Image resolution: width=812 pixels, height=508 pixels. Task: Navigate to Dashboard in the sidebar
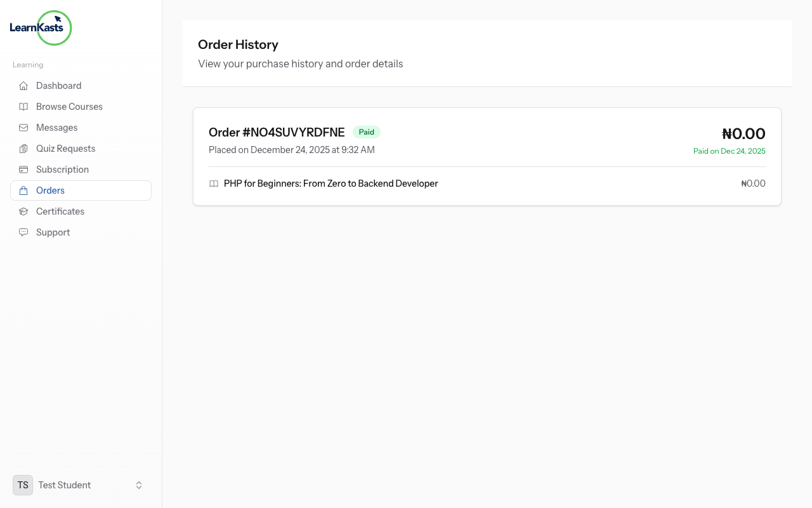coord(59,85)
